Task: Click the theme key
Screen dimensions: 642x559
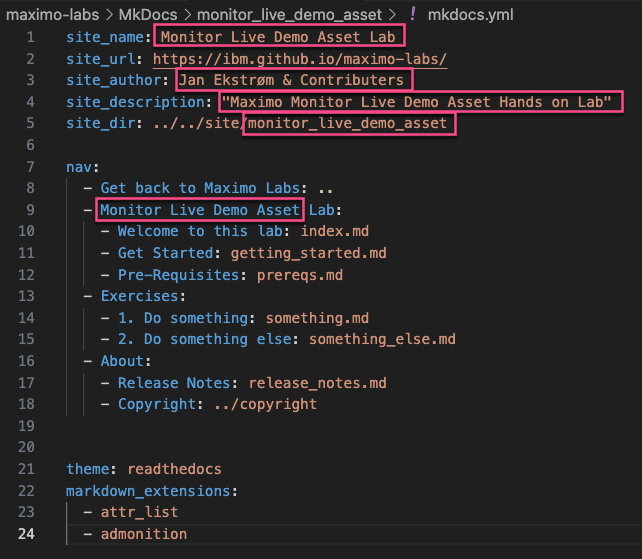Action: (x=88, y=469)
